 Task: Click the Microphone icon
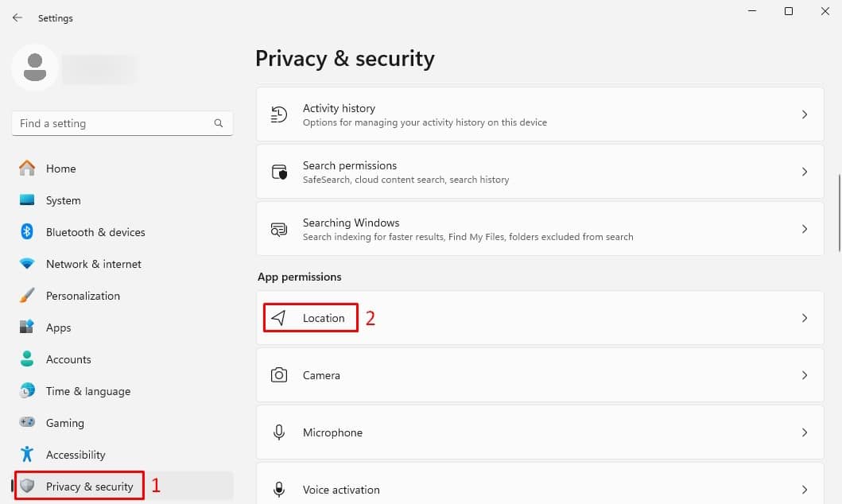tap(279, 432)
